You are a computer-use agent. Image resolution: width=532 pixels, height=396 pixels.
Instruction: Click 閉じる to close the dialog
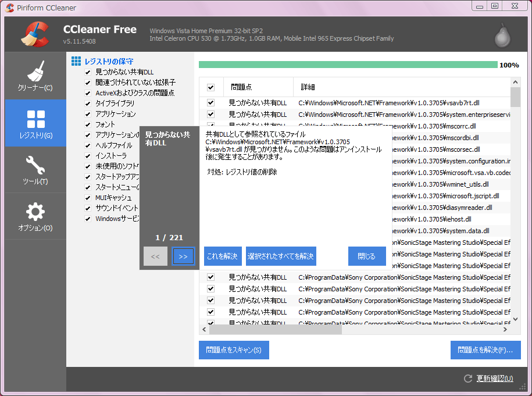(367, 256)
